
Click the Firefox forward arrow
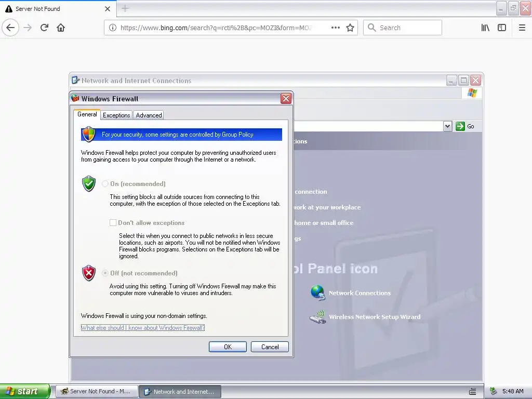point(28,28)
